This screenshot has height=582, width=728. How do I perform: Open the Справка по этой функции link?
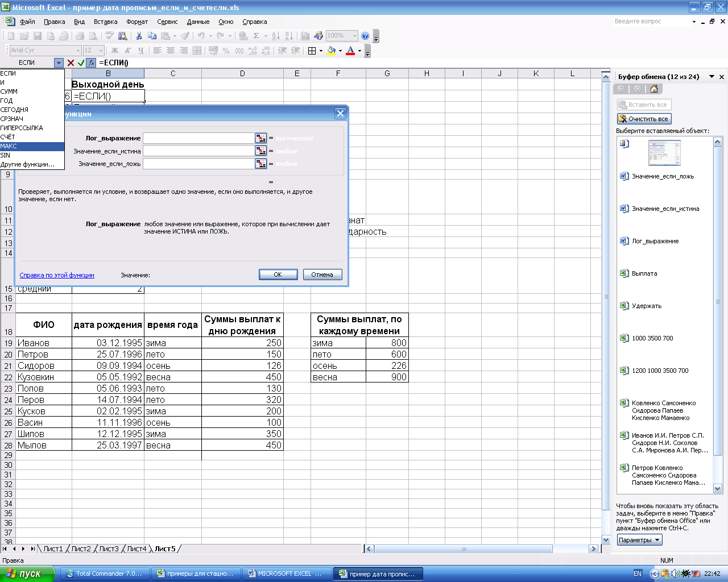(57, 275)
